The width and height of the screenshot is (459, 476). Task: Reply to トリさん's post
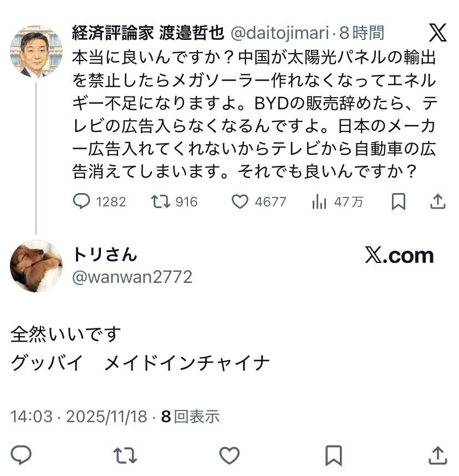tap(21, 455)
